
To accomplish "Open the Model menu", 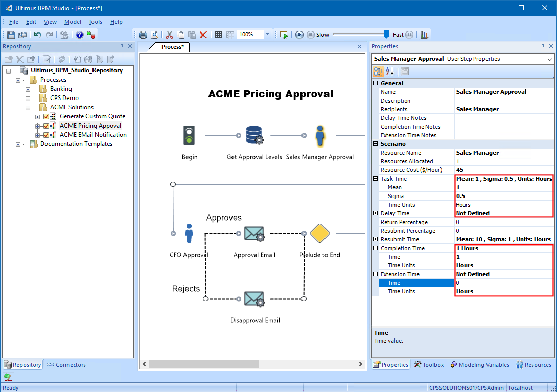I will [73, 22].
